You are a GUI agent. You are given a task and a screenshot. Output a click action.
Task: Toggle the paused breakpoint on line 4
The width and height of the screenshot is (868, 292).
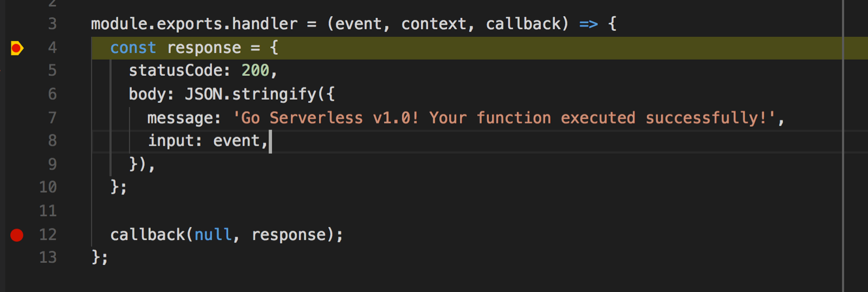pyautogui.click(x=17, y=48)
